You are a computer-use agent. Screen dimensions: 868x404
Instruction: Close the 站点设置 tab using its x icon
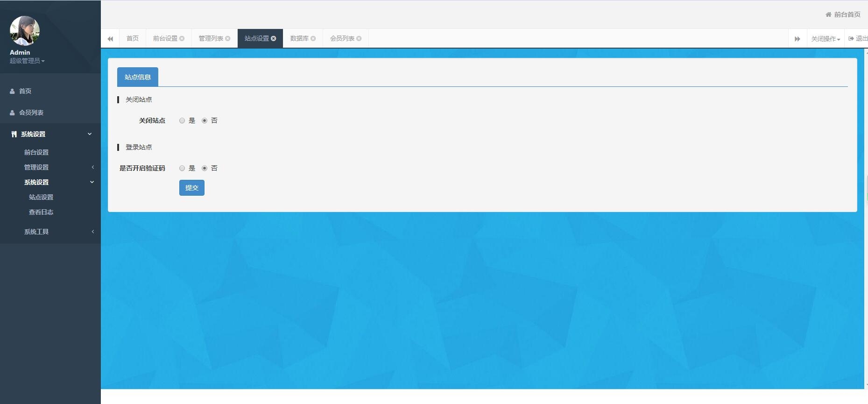[274, 39]
